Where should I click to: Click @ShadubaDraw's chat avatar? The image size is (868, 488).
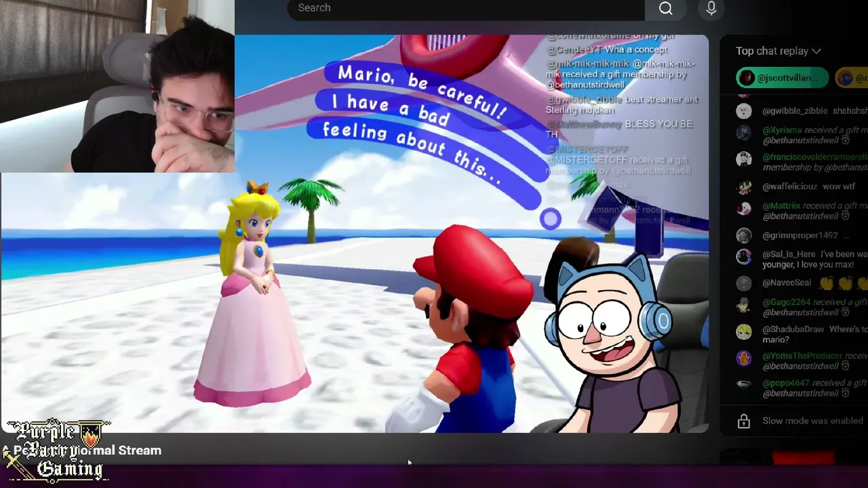[x=744, y=332]
